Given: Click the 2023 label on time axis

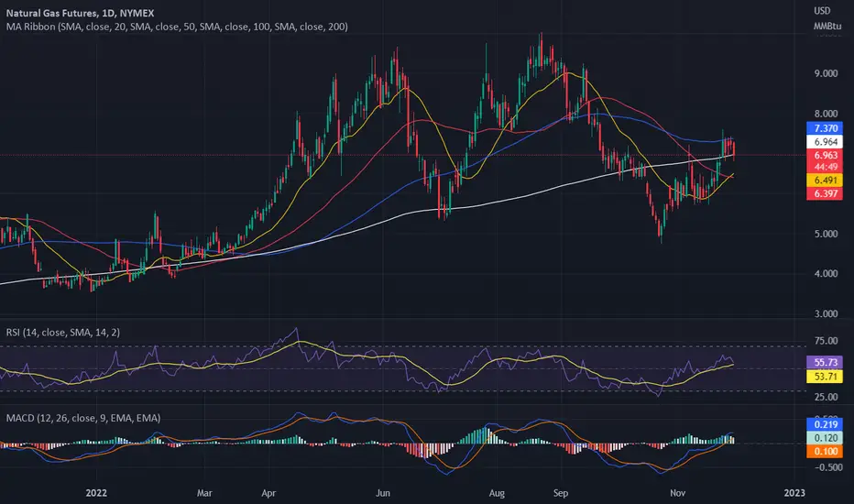Looking at the screenshot, I should coord(794,493).
